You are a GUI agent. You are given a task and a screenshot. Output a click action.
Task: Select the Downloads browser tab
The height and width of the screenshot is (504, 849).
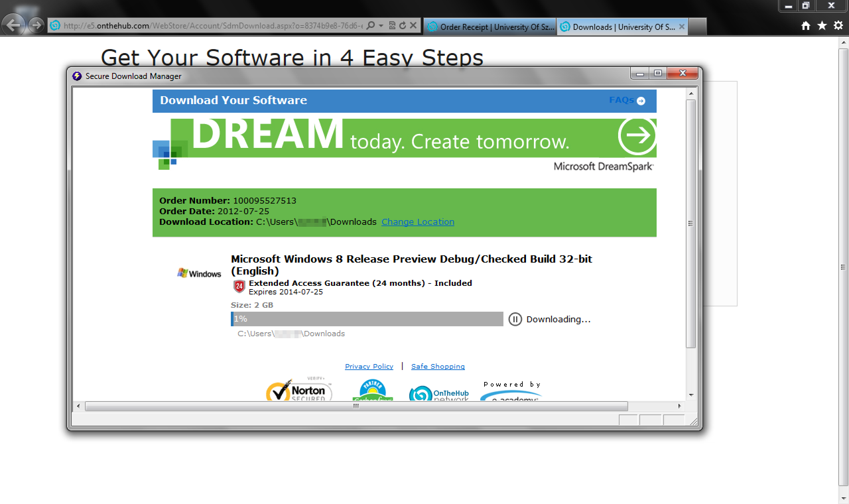point(623,27)
